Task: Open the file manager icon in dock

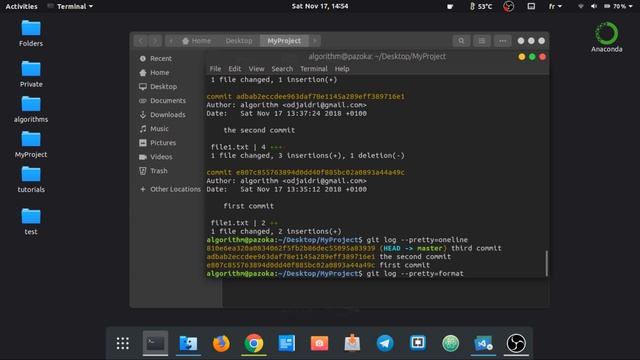Action: tap(188, 343)
